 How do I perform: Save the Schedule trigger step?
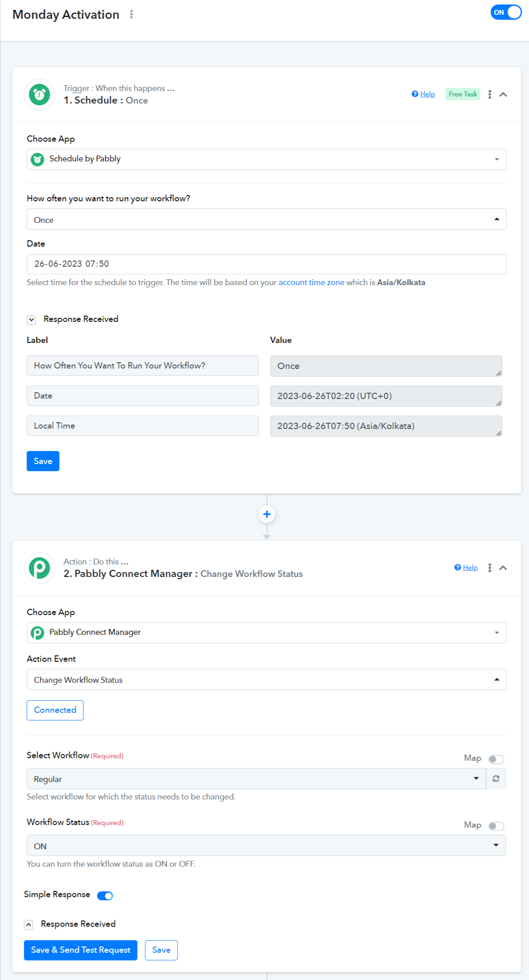(43, 461)
